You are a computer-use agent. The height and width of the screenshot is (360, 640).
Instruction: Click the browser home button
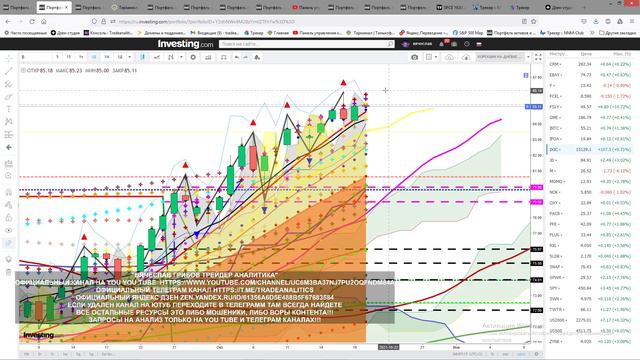click(44, 21)
